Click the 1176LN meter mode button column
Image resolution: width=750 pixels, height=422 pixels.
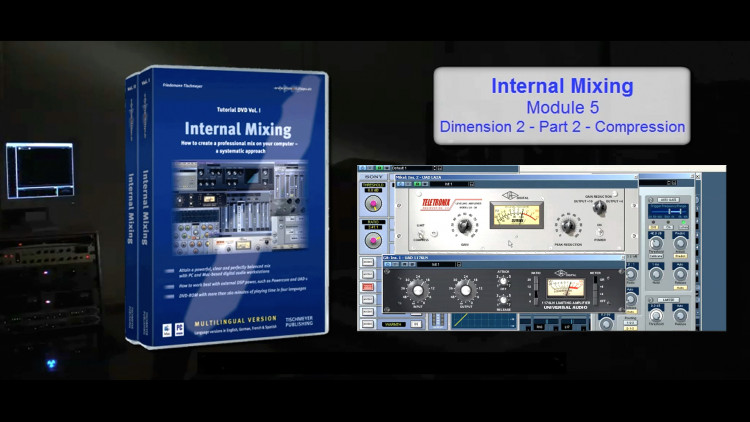tap(596, 290)
